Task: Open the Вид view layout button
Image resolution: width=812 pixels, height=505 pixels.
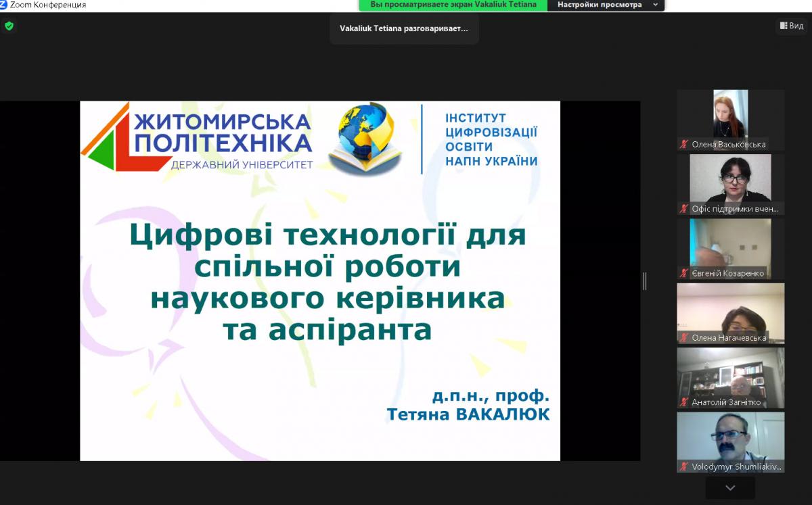Action: (792, 26)
